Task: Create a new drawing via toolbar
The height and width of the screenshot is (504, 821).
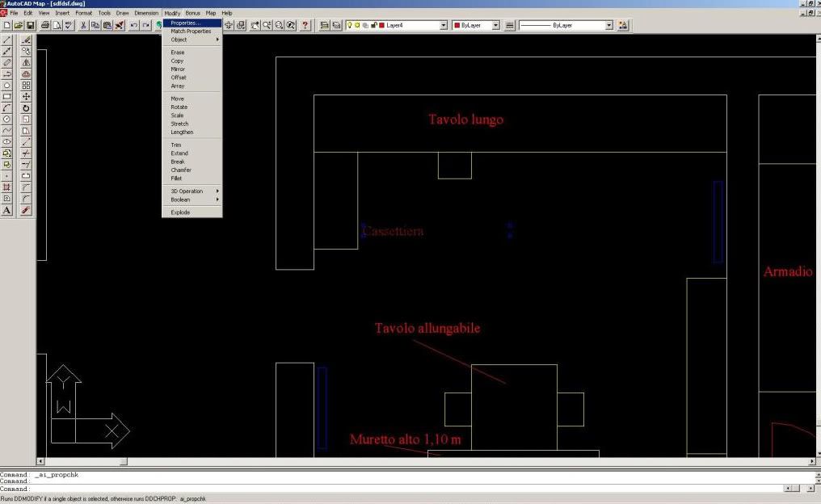Action: 6,25
